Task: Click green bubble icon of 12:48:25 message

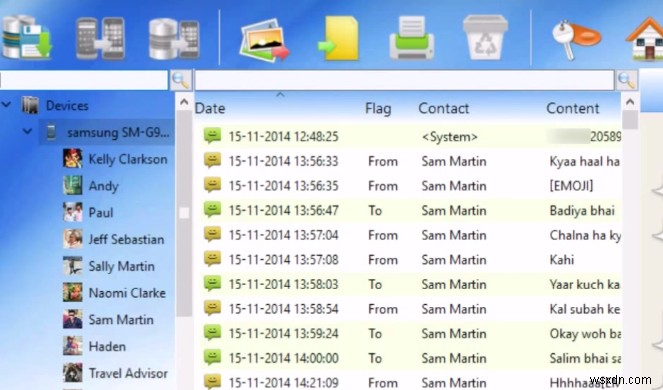Action: pos(212,135)
